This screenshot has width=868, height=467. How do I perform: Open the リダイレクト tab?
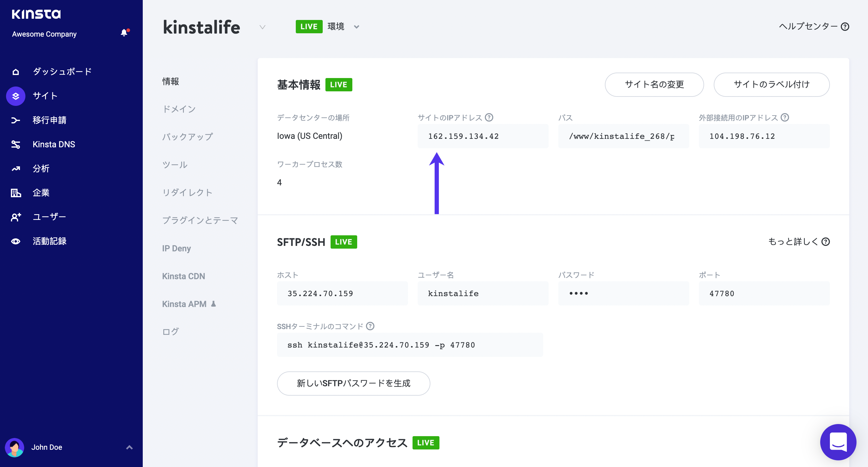click(x=187, y=193)
